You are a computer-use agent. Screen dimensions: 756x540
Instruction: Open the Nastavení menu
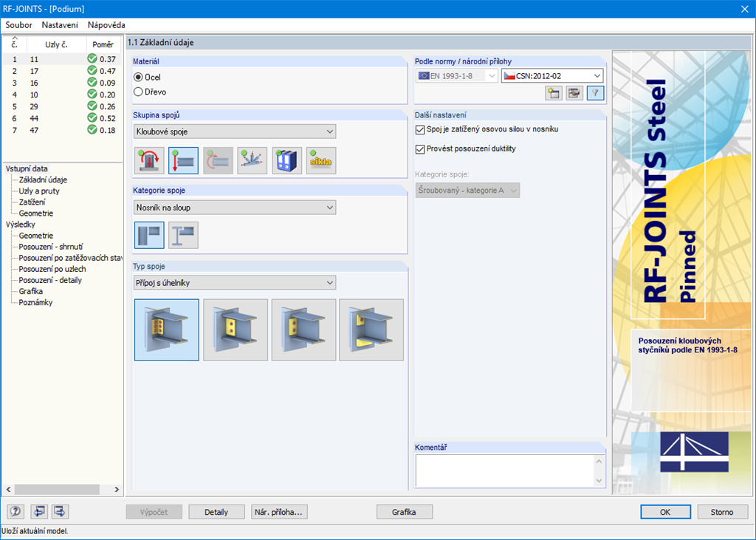point(60,25)
